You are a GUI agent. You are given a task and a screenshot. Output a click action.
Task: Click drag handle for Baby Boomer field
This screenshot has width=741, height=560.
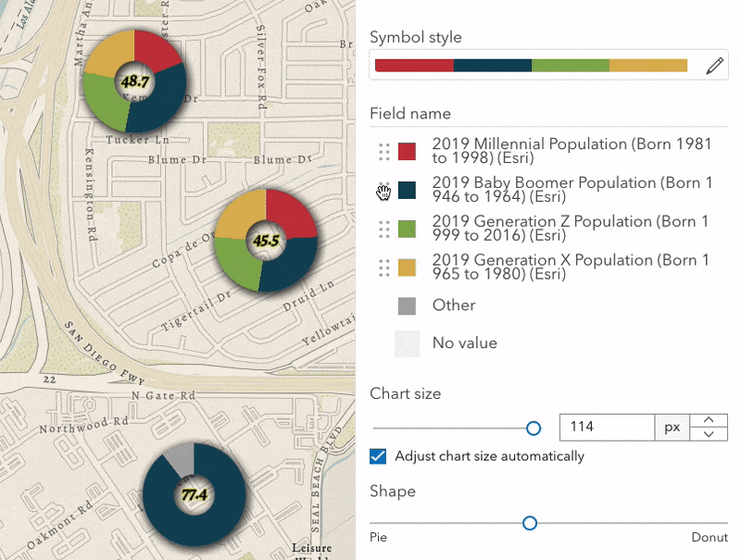(383, 191)
